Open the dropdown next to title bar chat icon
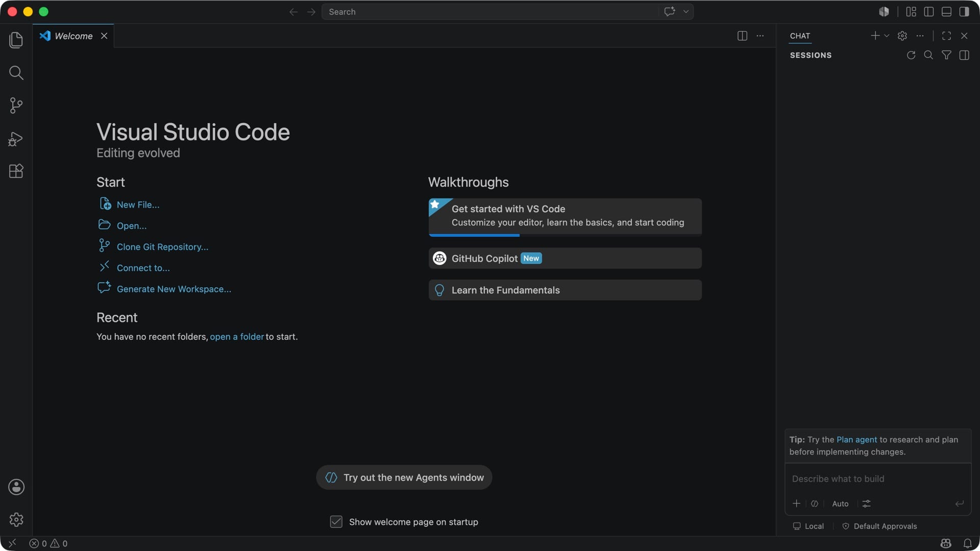980x551 pixels. 686,12
